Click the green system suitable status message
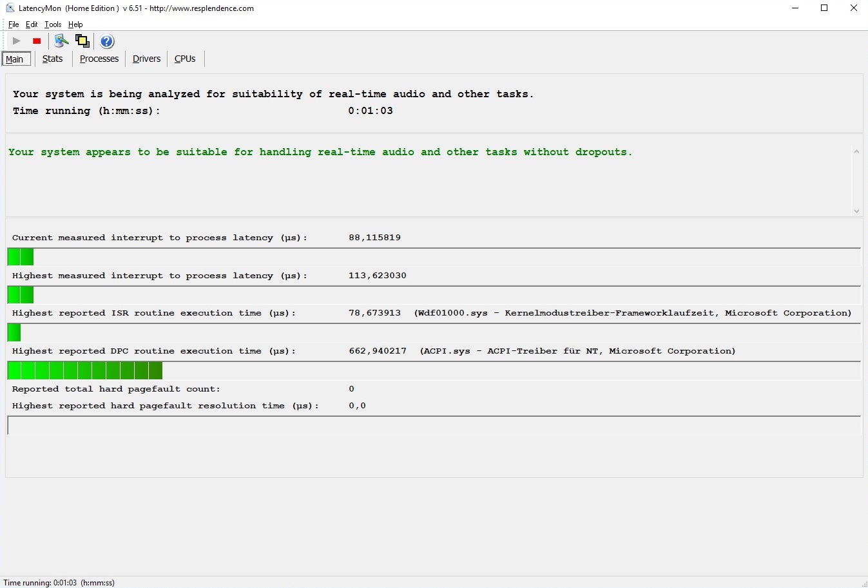 tap(320, 152)
